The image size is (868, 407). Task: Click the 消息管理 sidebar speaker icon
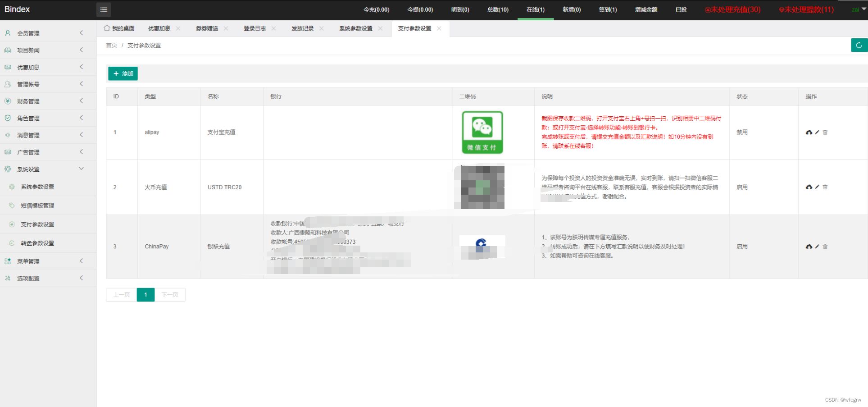(7, 135)
